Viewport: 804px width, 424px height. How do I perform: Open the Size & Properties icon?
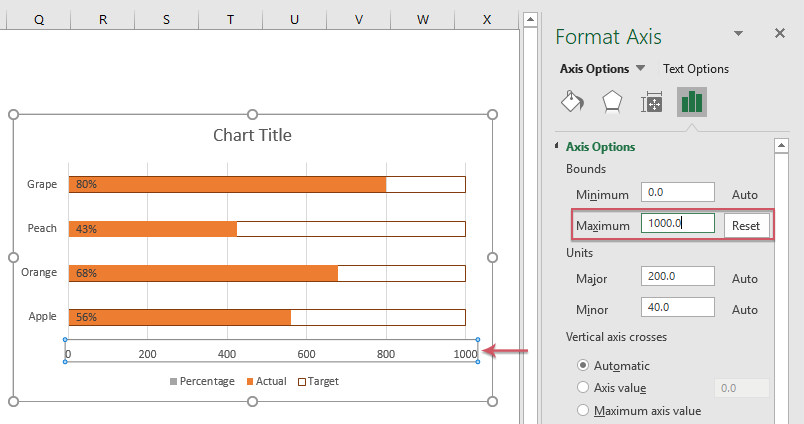(652, 102)
